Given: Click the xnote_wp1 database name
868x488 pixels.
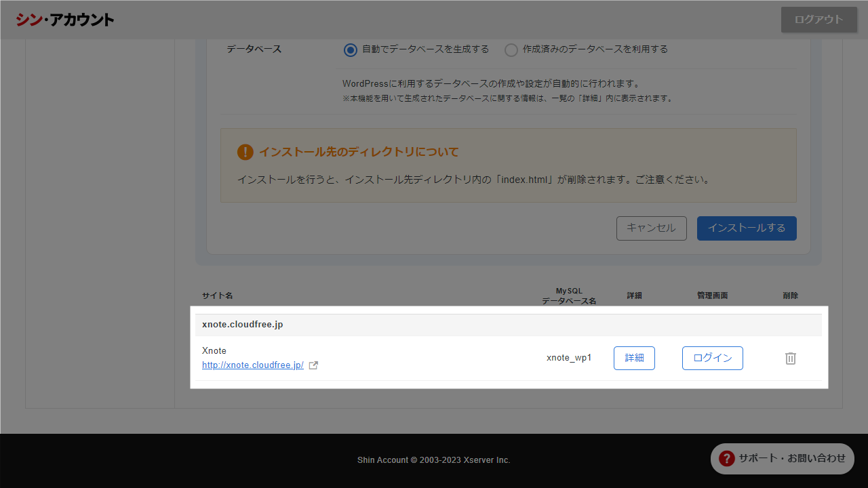Looking at the screenshot, I should pos(569,358).
